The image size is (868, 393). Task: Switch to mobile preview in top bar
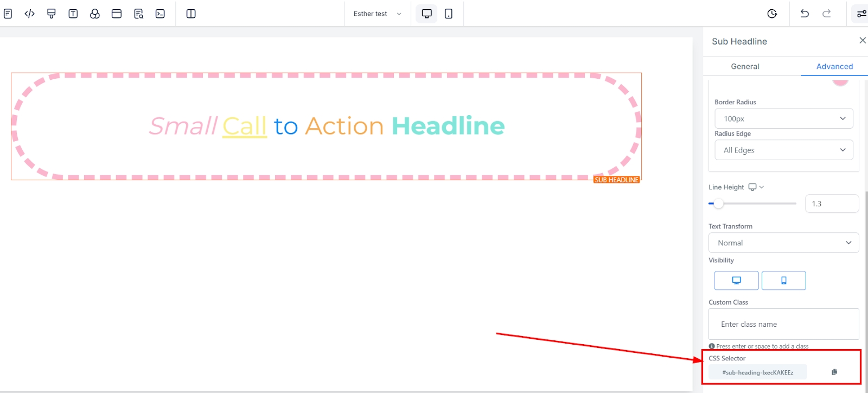pos(449,14)
